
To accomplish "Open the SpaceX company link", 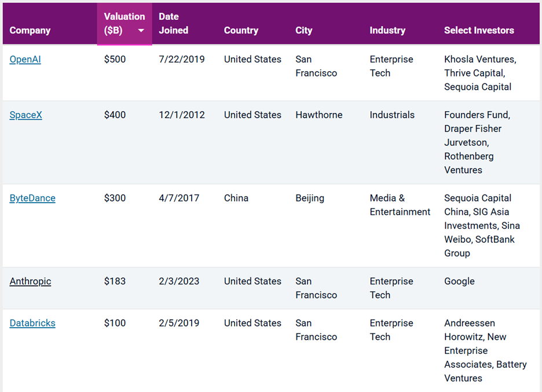I will (x=26, y=115).
